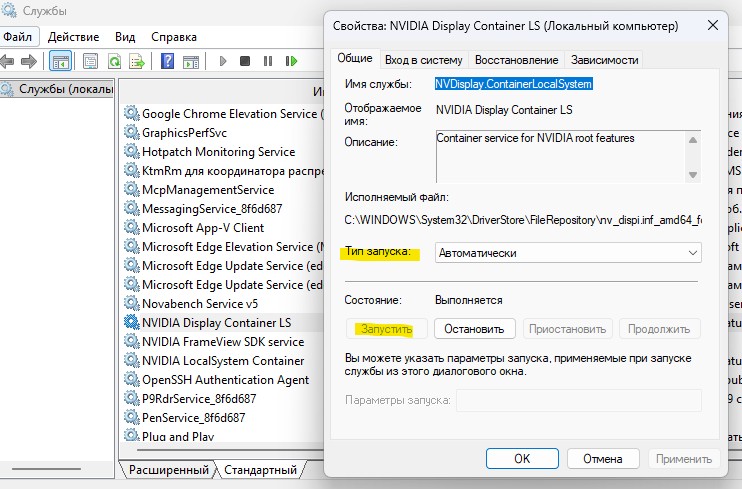Switch to the Зависимости tab
Viewport: 742px width, 489px height.
pos(604,60)
